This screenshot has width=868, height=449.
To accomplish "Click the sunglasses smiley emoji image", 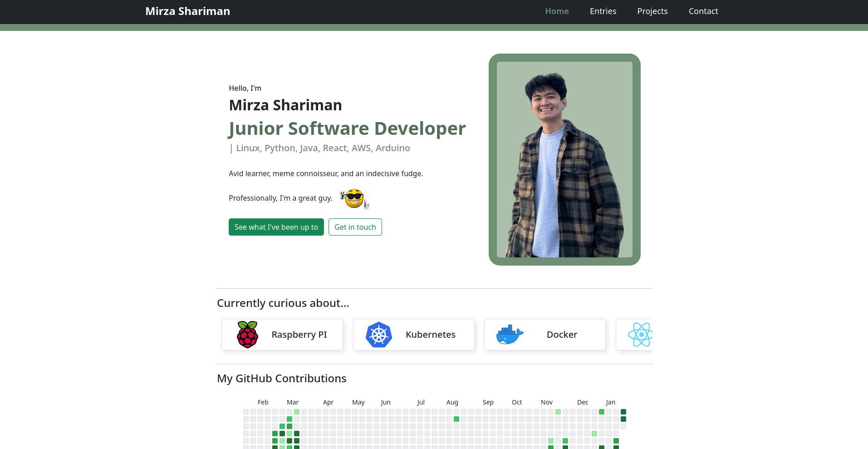I will (x=354, y=198).
